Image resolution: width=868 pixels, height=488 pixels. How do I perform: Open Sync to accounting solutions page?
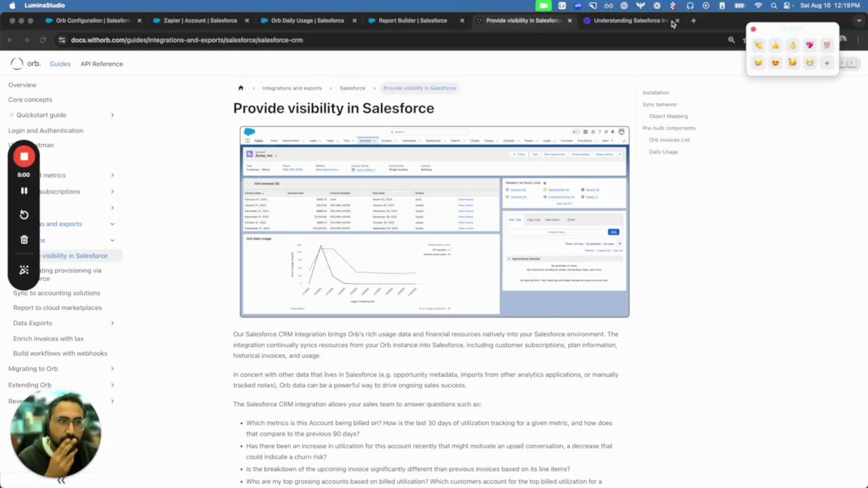[56, 293]
